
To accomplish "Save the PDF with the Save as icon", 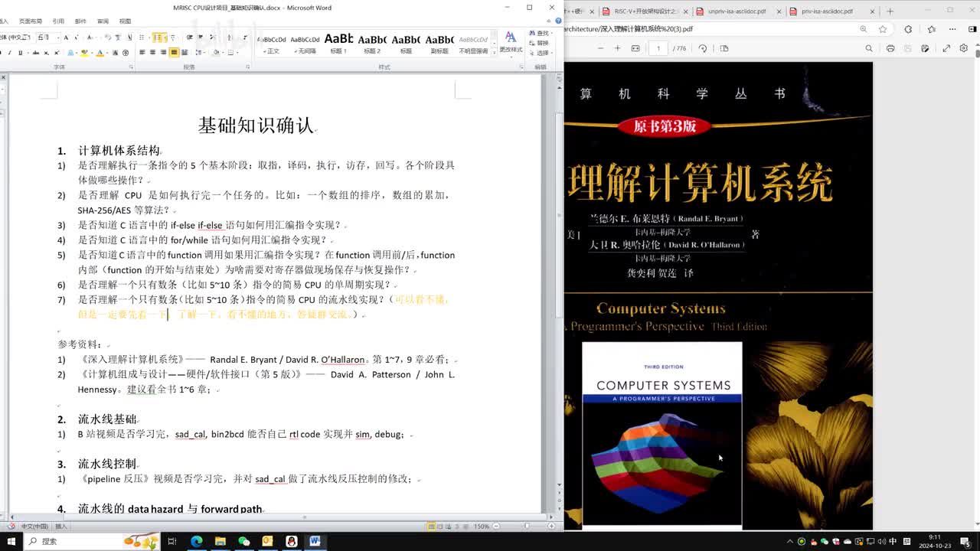I will pos(925,48).
